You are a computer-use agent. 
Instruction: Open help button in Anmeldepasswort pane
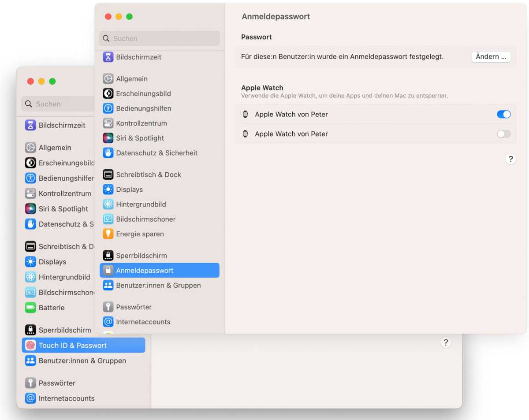510,159
